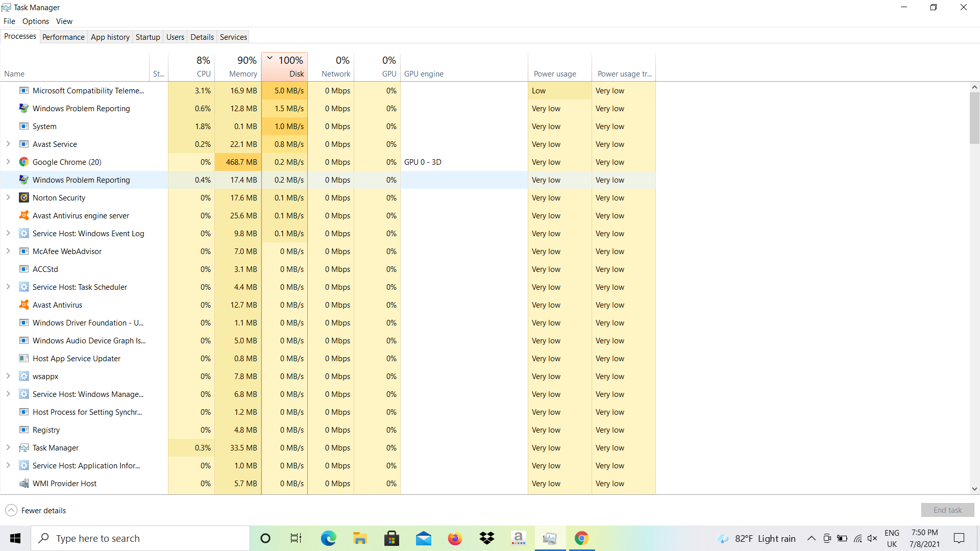Open the 82°F Light rain weather widget
Image resolution: width=980 pixels, height=551 pixels.
click(756, 539)
